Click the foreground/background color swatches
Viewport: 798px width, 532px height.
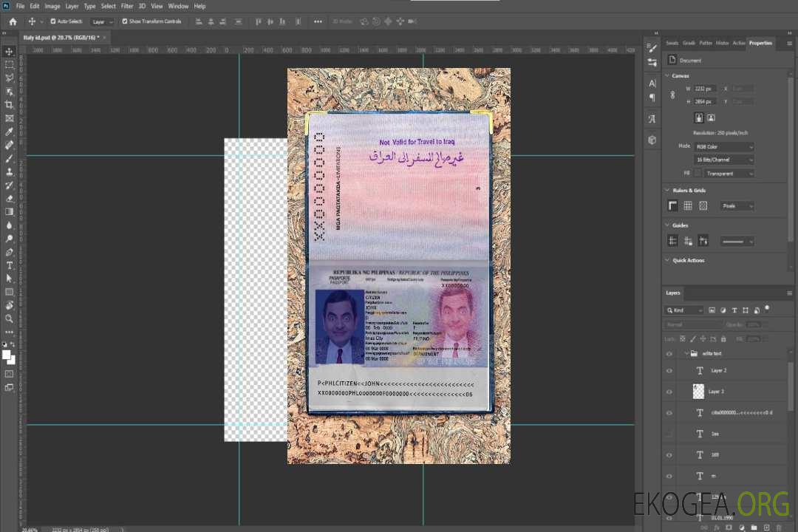9,358
